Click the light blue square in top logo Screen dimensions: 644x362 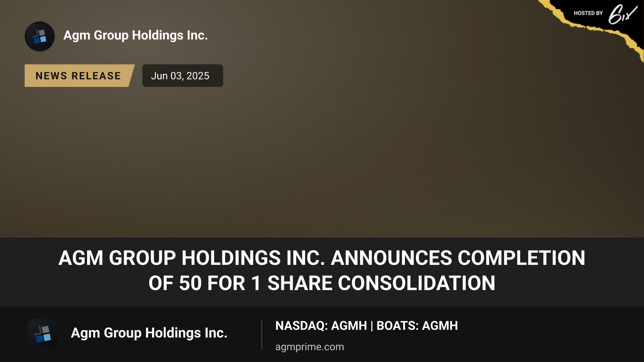pos(43,39)
